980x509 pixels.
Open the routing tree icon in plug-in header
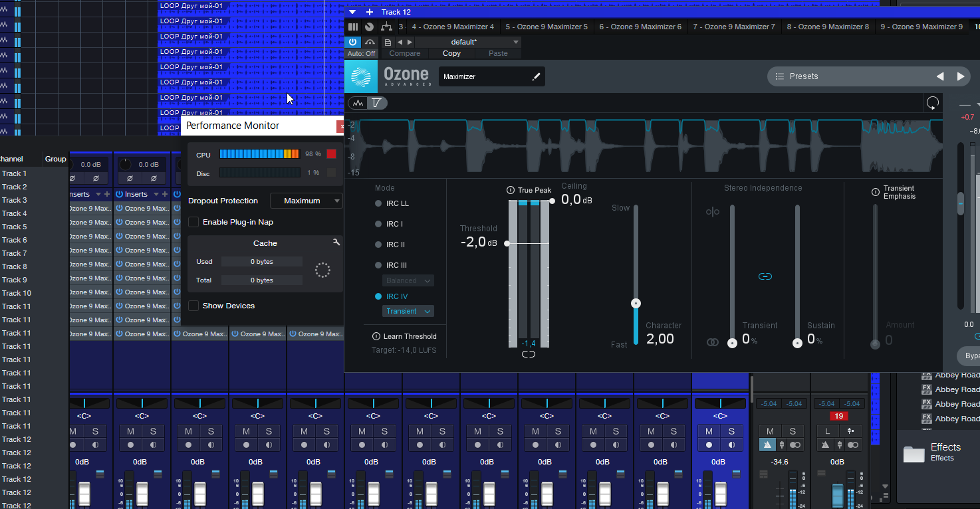pos(386,27)
